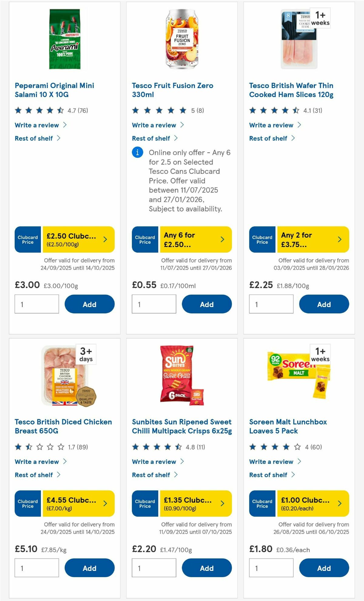Image resolution: width=364 pixels, height=601 pixels.
Task: Expand Rest of shelf for cooked ham
Action: coord(268,138)
